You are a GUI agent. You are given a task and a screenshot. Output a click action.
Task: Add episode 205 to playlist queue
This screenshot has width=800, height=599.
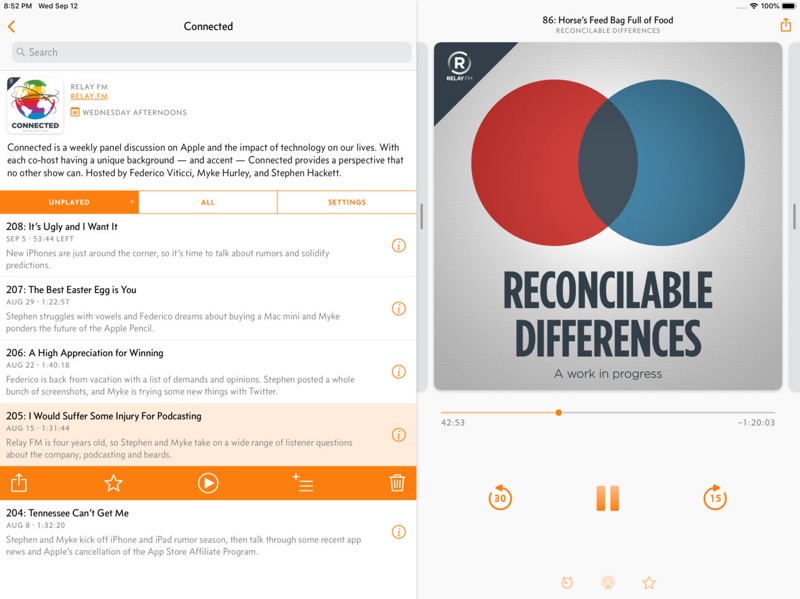303,483
